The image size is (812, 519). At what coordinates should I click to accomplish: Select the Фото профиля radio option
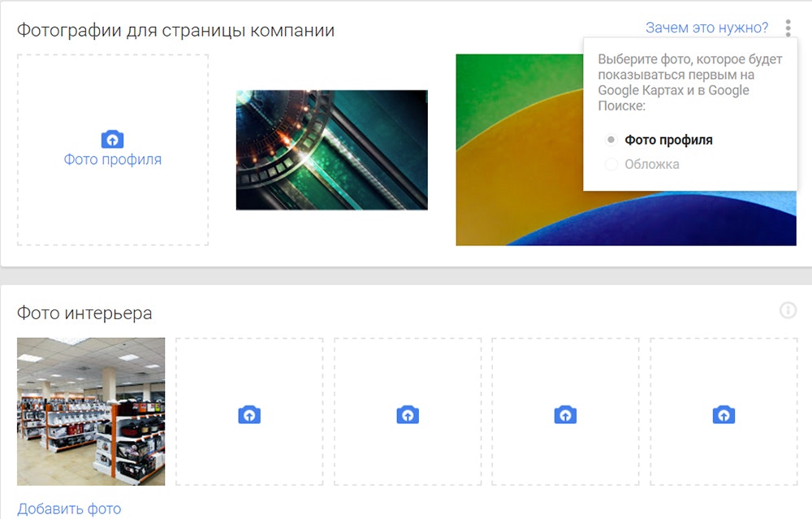611,140
